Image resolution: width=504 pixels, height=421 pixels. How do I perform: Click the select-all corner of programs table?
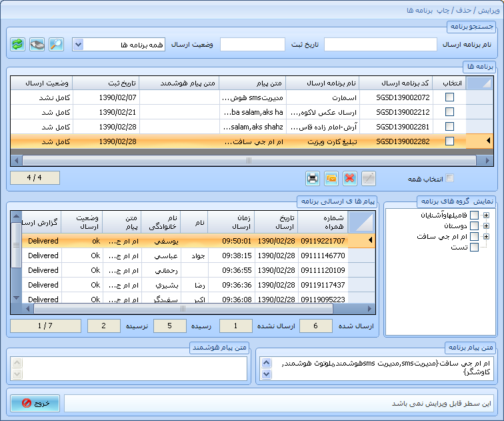click(479, 83)
